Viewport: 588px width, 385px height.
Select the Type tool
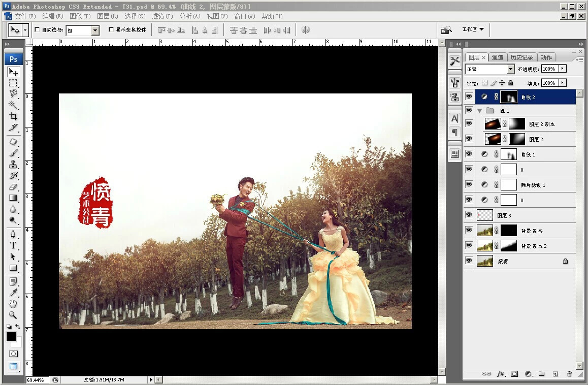click(13, 245)
